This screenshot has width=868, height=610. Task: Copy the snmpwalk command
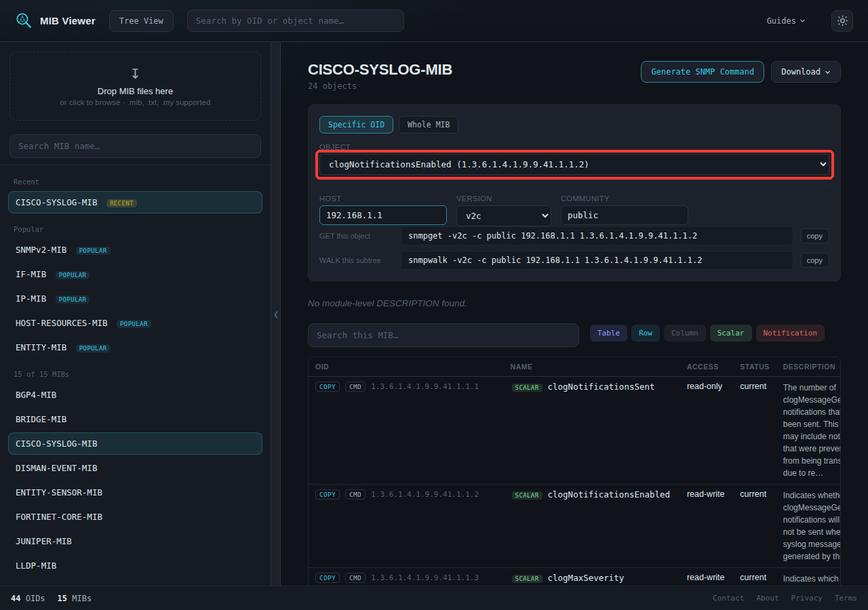coord(814,260)
